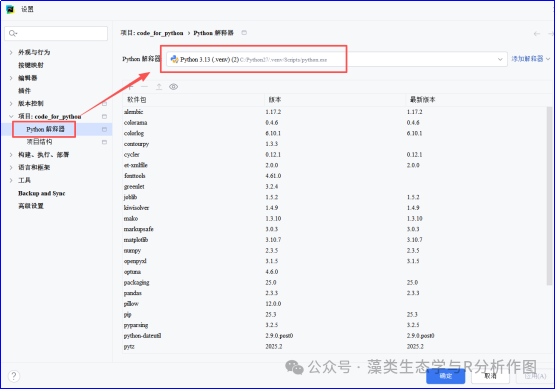Select the python-dateutil package row
The height and width of the screenshot is (389, 555).
click(334, 336)
